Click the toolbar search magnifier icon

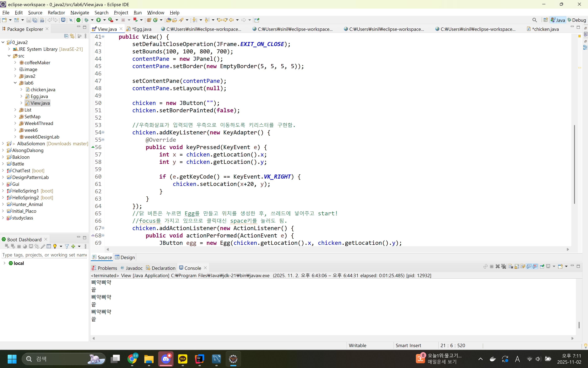coord(534,20)
